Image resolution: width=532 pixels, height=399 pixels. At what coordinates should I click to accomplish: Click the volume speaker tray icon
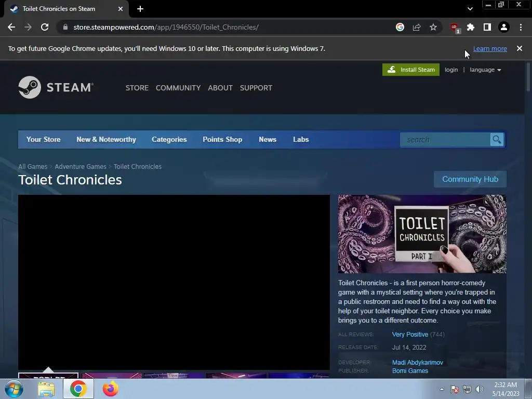click(480, 389)
